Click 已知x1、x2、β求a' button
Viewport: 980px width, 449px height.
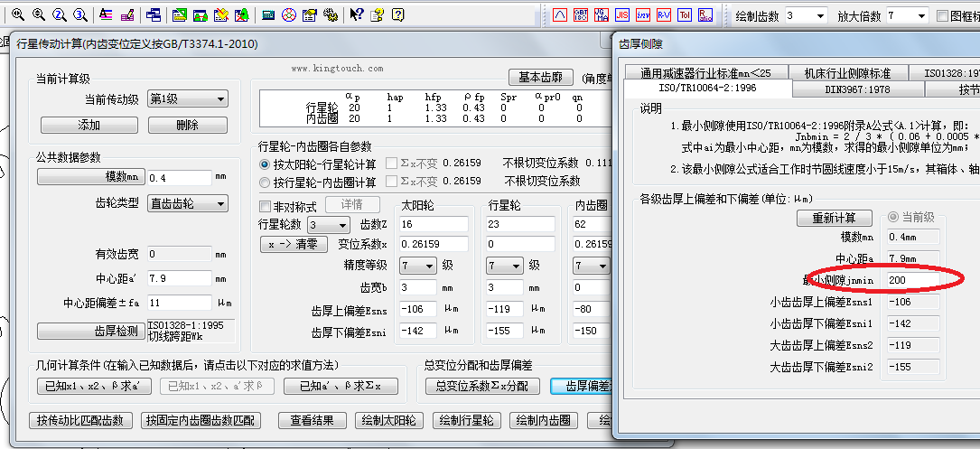[94, 387]
